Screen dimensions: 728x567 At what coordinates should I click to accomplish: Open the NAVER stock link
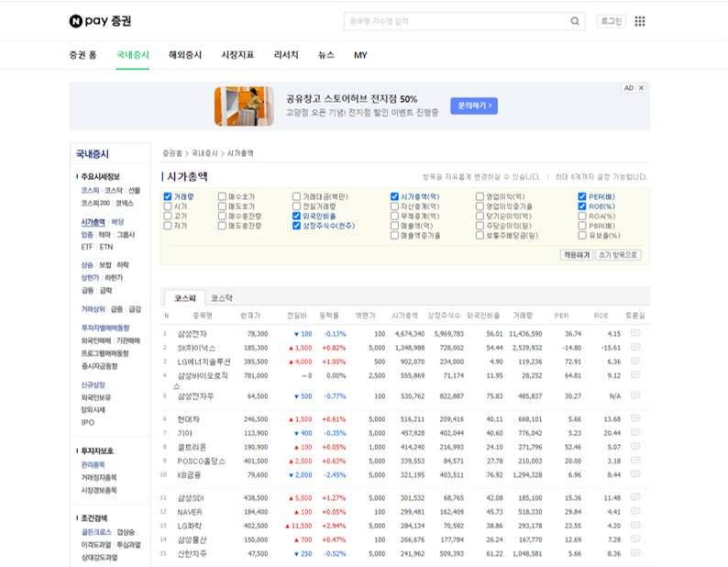[190, 512]
